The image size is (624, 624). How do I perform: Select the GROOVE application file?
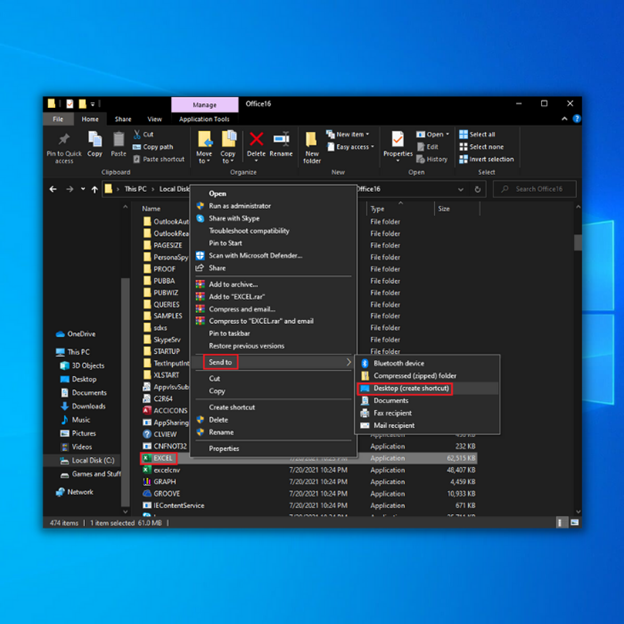click(x=162, y=494)
